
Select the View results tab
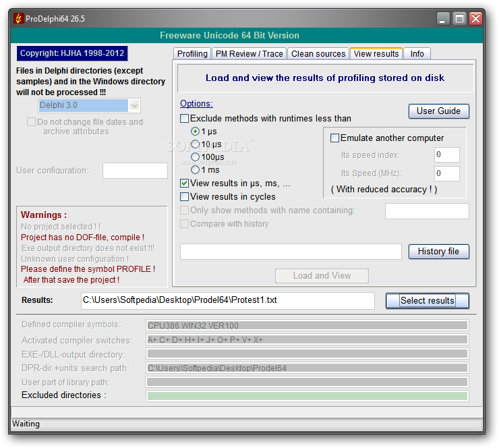pos(376,53)
